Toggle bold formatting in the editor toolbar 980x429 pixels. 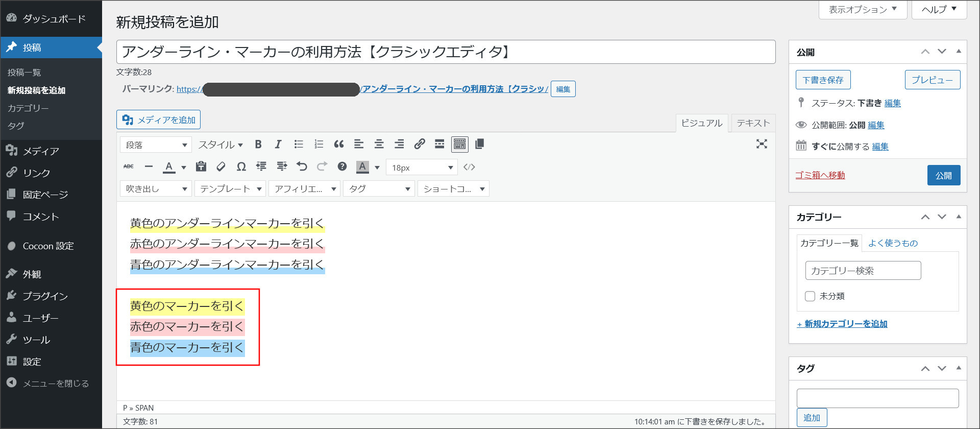pos(258,145)
